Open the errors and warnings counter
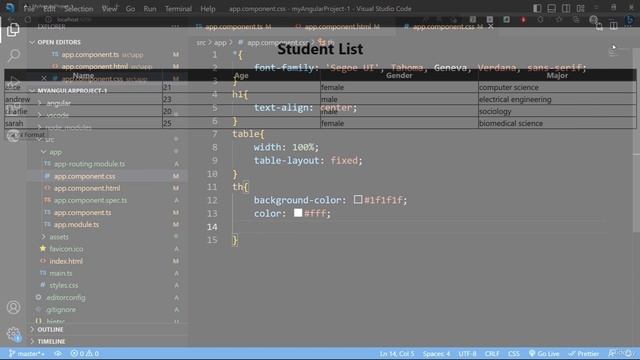 coord(84,353)
